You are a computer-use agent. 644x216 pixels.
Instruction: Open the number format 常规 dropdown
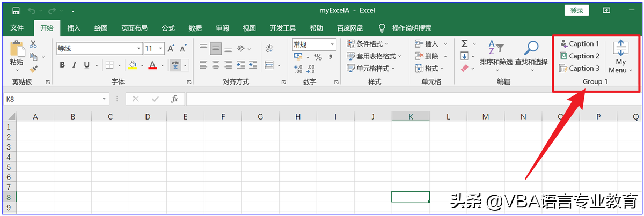click(x=314, y=44)
